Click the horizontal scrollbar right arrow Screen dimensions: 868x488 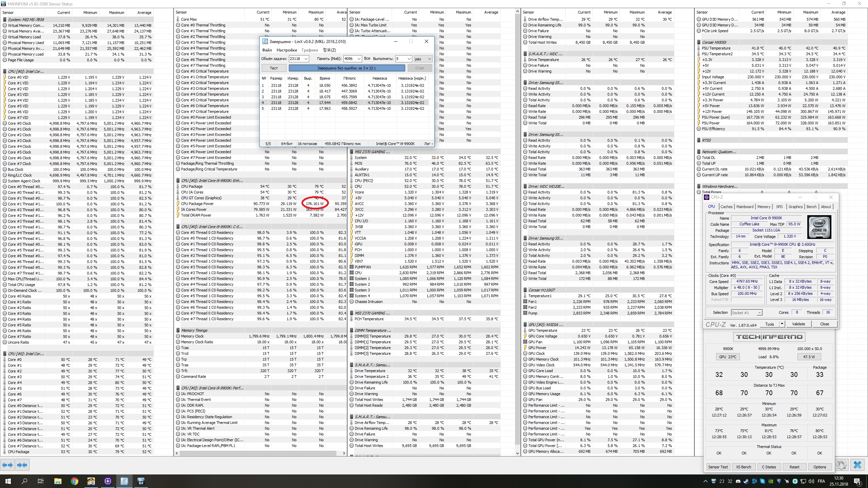(x=344, y=453)
